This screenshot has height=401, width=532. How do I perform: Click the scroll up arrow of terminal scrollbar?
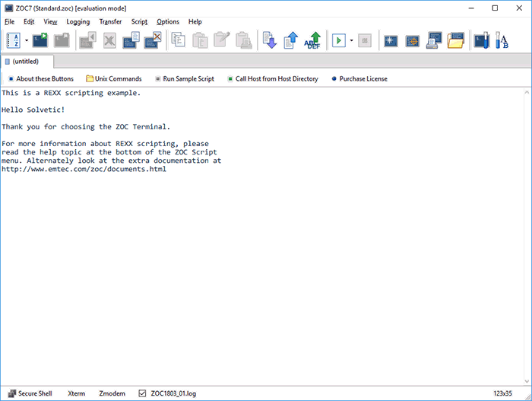point(527,92)
